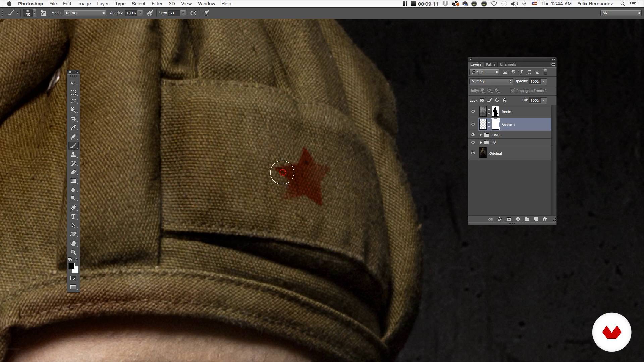Create new fill or adjustment layer

[x=518, y=219]
